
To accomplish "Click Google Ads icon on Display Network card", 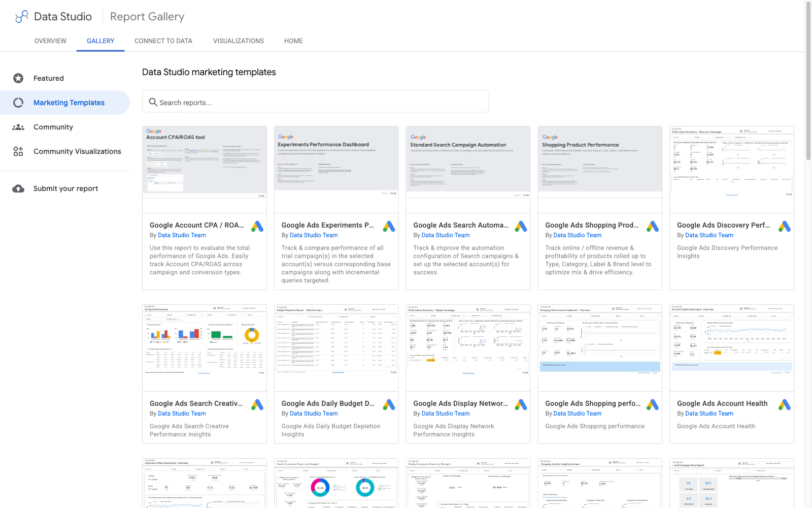I will point(521,405).
